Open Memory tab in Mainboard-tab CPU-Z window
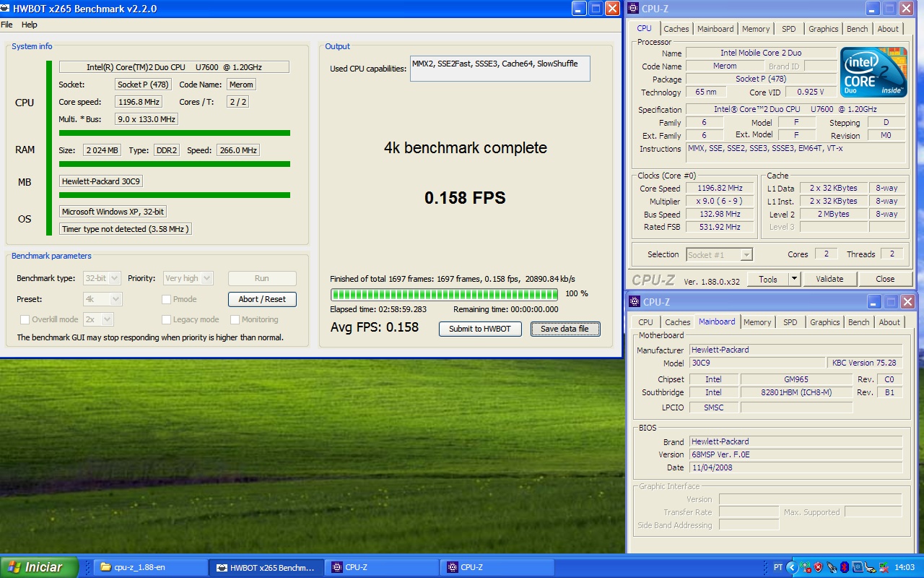 [757, 322]
